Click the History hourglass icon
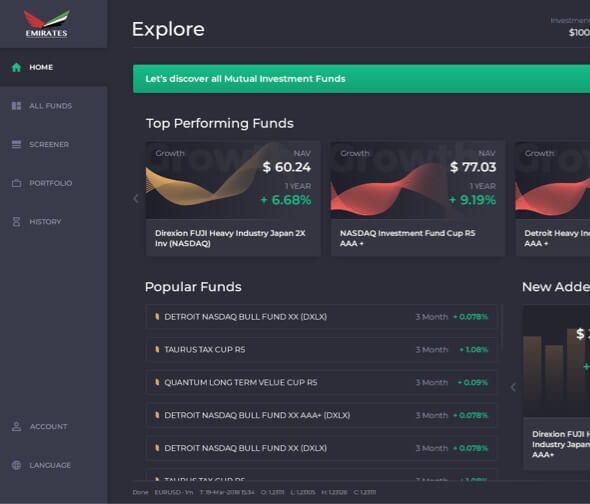This screenshot has width=590, height=504. [x=16, y=222]
